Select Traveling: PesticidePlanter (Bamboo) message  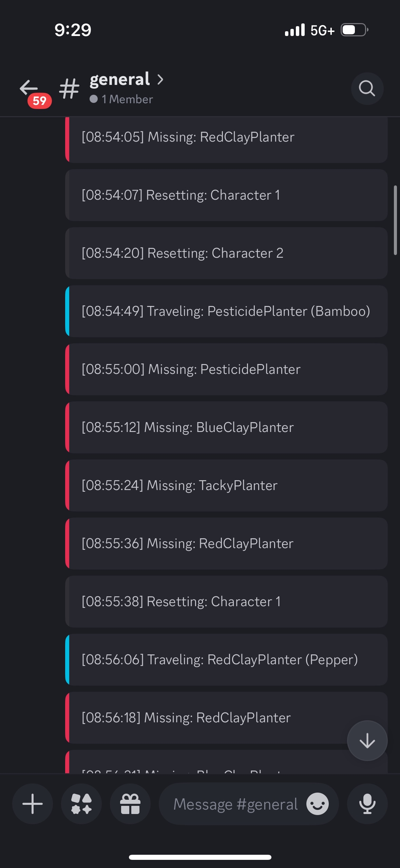(x=226, y=311)
